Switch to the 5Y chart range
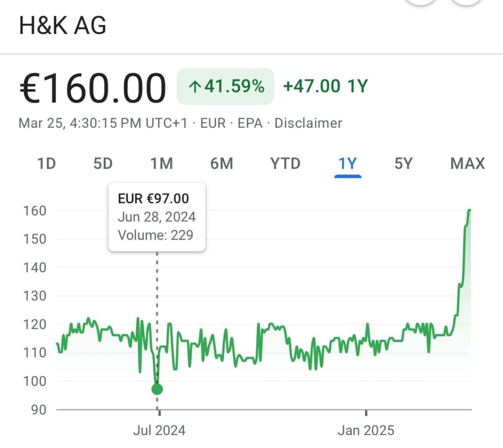 point(403,164)
